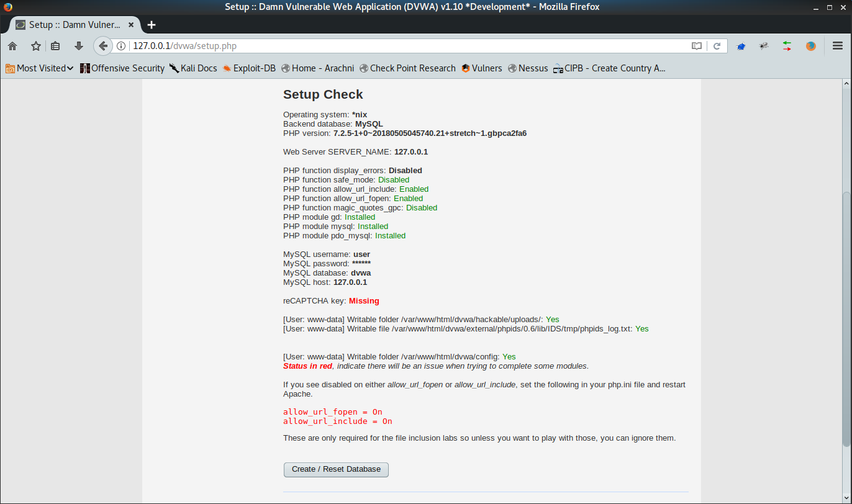
Task: Click the Setup Check heading
Action: click(323, 94)
